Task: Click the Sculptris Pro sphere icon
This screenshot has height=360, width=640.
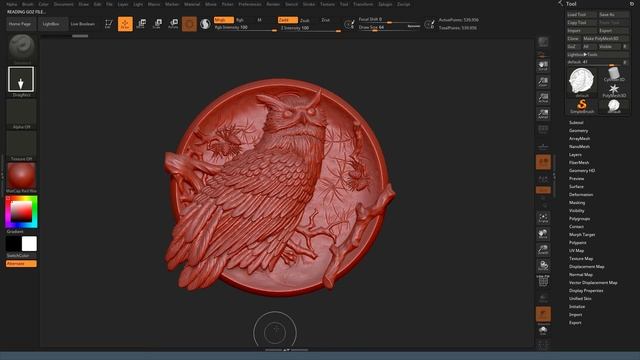Action: point(205,24)
